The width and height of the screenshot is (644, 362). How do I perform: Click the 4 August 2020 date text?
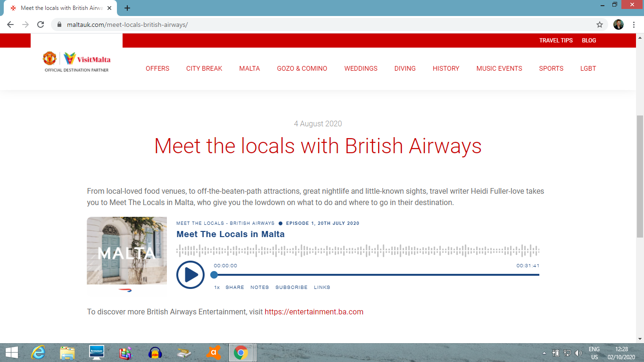318,124
